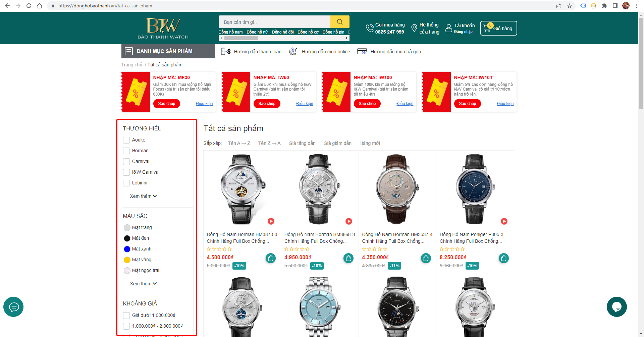Click the yellow search magnifier button
The width and height of the screenshot is (644, 337).
pyautogui.click(x=340, y=22)
